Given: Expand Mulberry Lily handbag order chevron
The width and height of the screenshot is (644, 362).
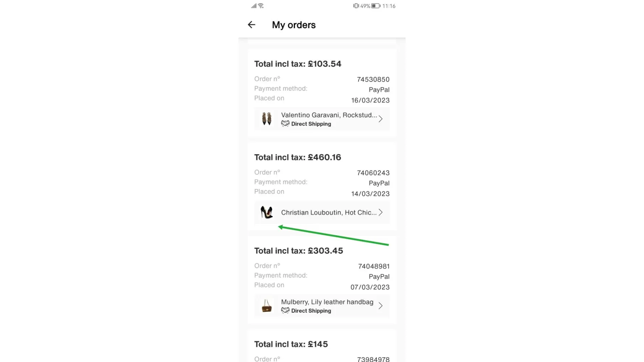Looking at the screenshot, I should (x=380, y=306).
